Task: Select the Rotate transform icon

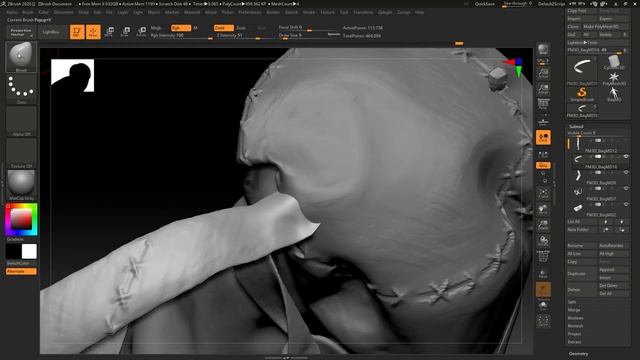Action: [x=141, y=32]
